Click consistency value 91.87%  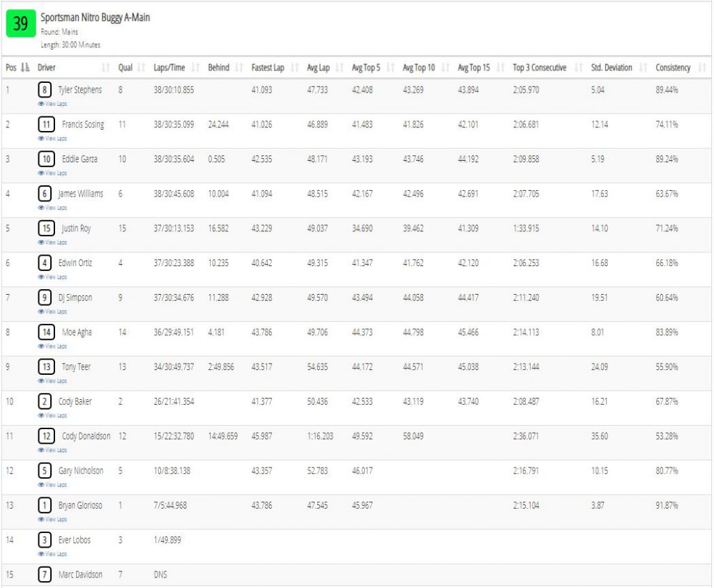[667, 505]
